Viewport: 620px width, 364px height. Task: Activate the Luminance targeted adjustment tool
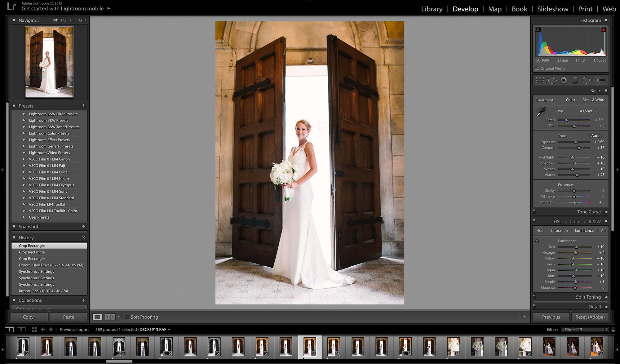(x=537, y=241)
